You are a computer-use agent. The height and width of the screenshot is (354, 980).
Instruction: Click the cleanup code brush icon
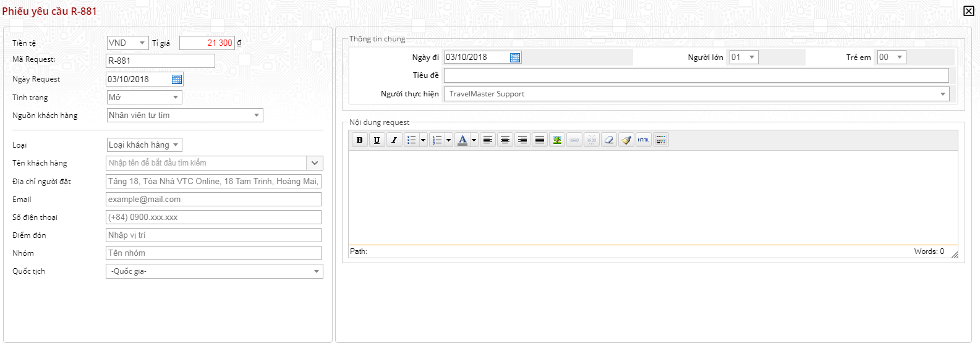[626, 140]
